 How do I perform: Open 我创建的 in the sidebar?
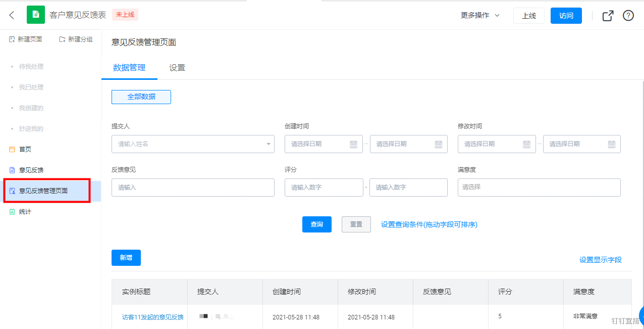31,108
